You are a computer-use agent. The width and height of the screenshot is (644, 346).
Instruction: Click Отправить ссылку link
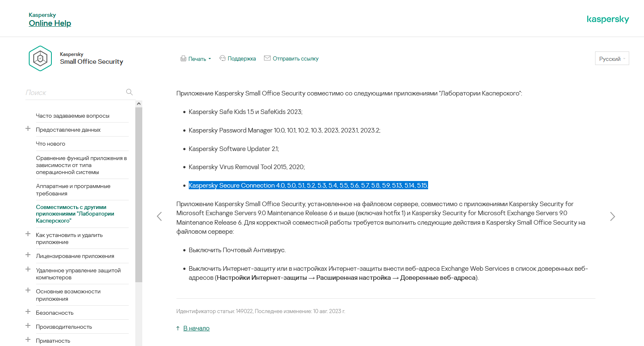point(296,59)
